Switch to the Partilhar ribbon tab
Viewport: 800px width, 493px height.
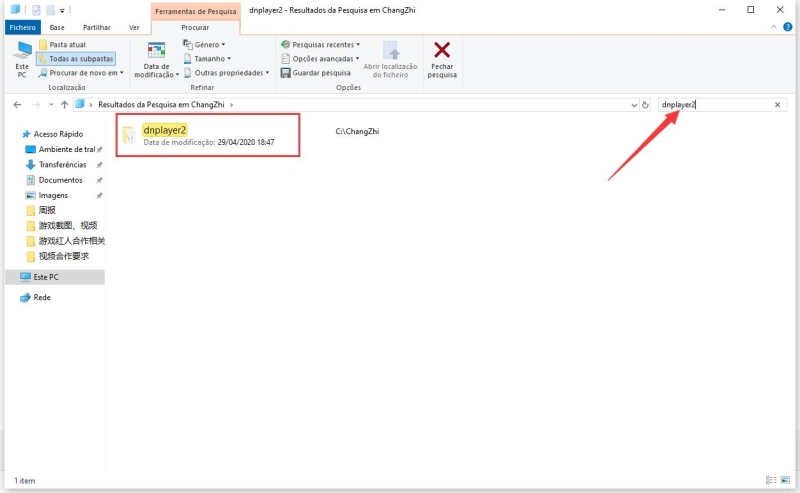pyautogui.click(x=97, y=28)
